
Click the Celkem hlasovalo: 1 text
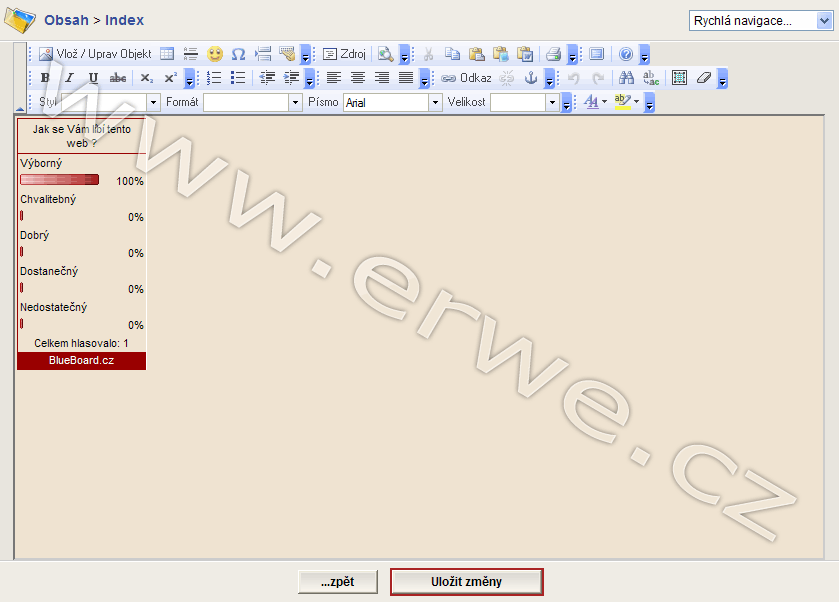(x=81, y=343)
